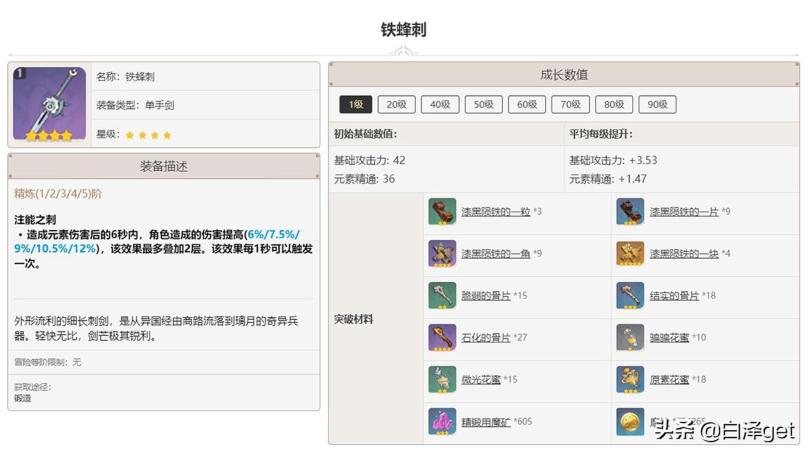Click the 漆黑陨铁的一片 material icon
808x454 pixels.
[x=630, y=212]
